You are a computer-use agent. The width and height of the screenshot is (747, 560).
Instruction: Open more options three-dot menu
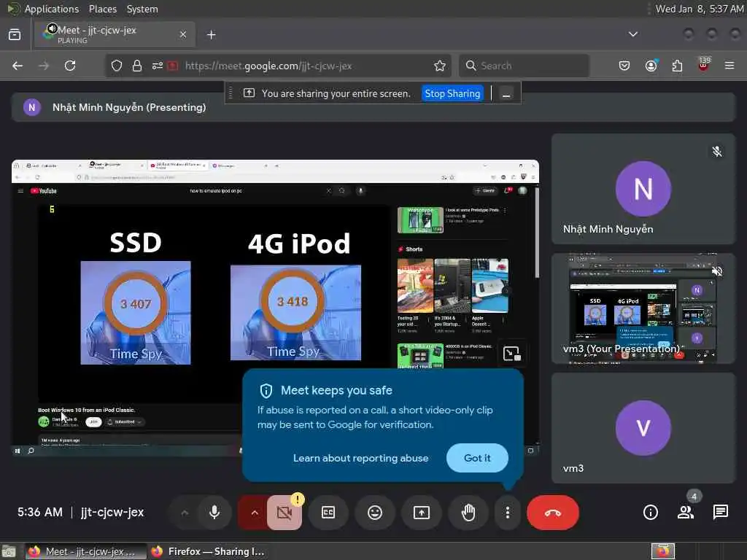click(508, 513)
